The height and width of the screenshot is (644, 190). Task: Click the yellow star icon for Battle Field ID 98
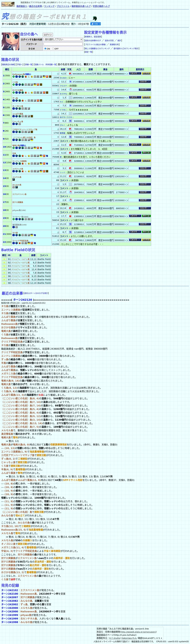point(4,283)
